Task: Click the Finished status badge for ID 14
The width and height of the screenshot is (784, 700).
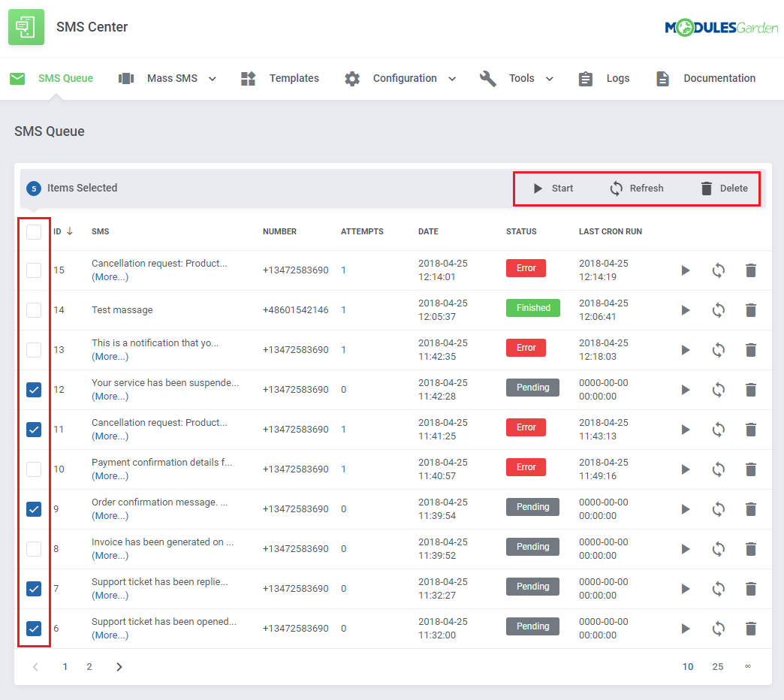Action: click(533, 308)
